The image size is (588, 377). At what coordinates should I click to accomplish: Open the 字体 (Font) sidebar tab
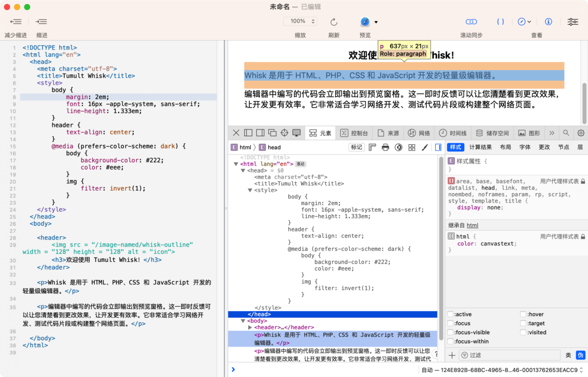(x=525, y=147)
